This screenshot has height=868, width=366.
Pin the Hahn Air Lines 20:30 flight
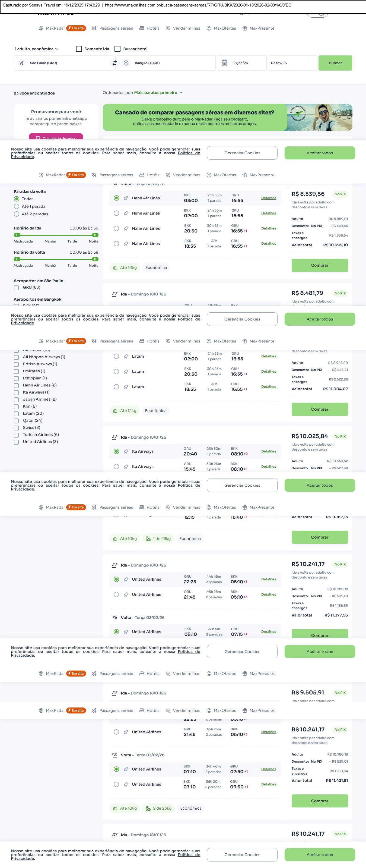coord(126,228)
